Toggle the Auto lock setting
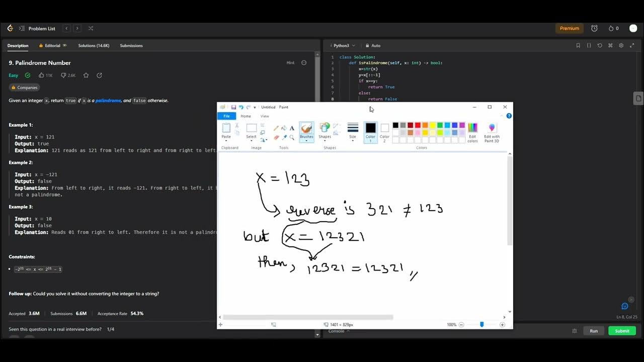Screen dimensions: 644x362 tap(373, 45)
